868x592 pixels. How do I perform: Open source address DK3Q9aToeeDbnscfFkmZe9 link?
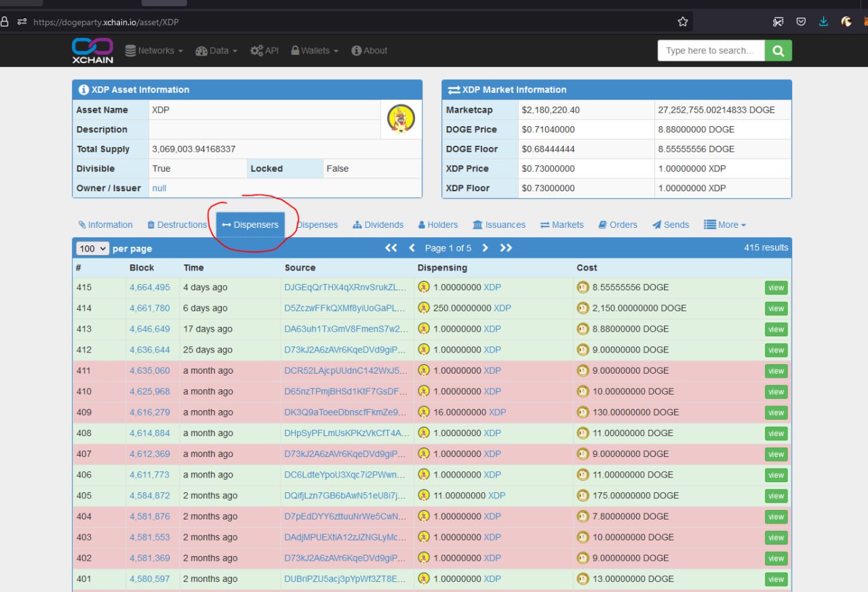pos(347,412)
